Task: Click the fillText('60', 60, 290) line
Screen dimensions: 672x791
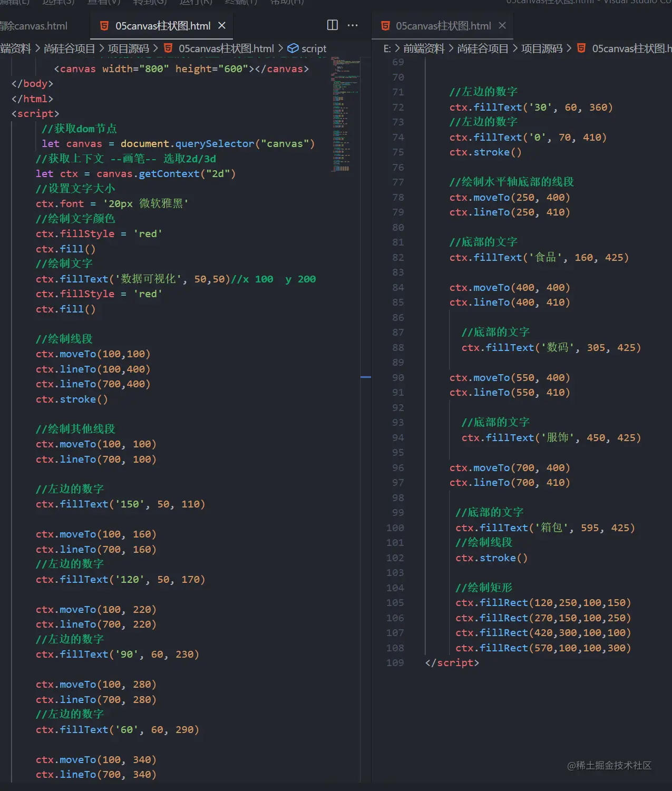Action: coord(118,729)
